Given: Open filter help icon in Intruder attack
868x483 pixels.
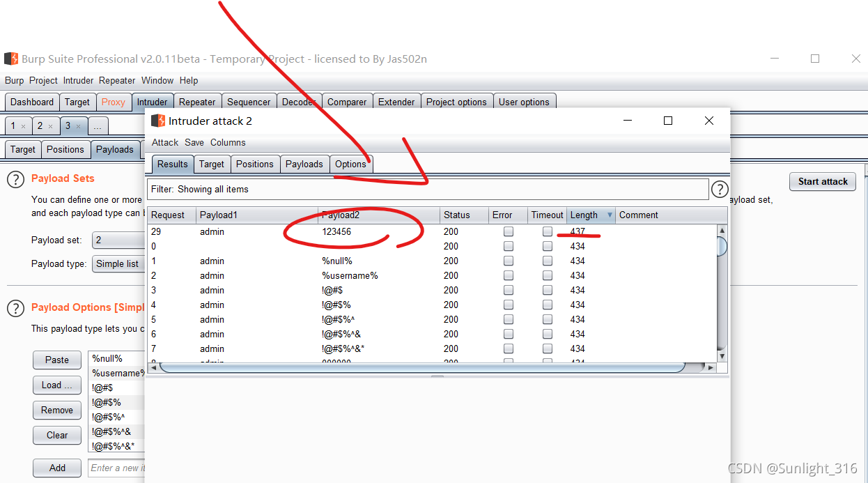Looking at the screenshot, I should click(x=720, y=189).
